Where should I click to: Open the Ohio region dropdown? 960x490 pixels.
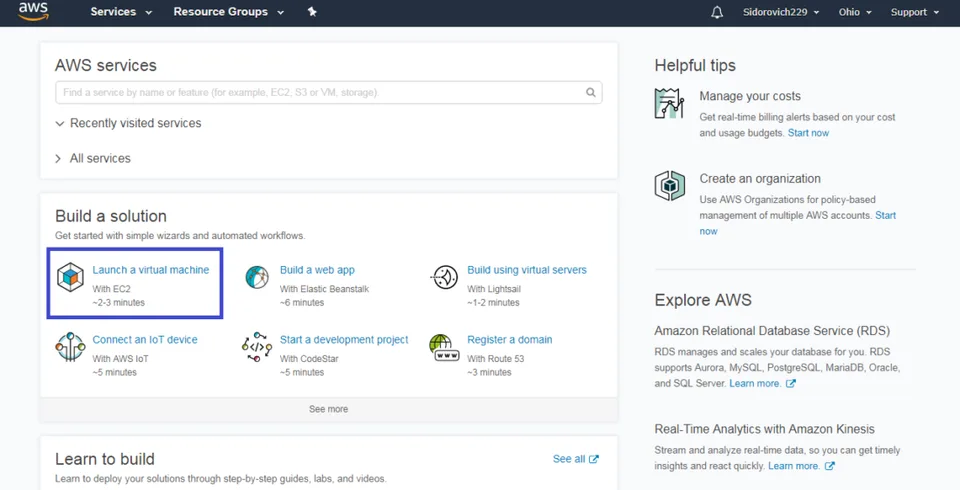click(x=855, y=12)
